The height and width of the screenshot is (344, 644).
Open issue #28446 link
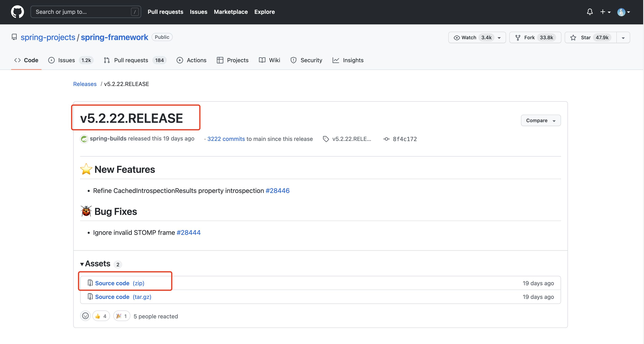point(277,190)
